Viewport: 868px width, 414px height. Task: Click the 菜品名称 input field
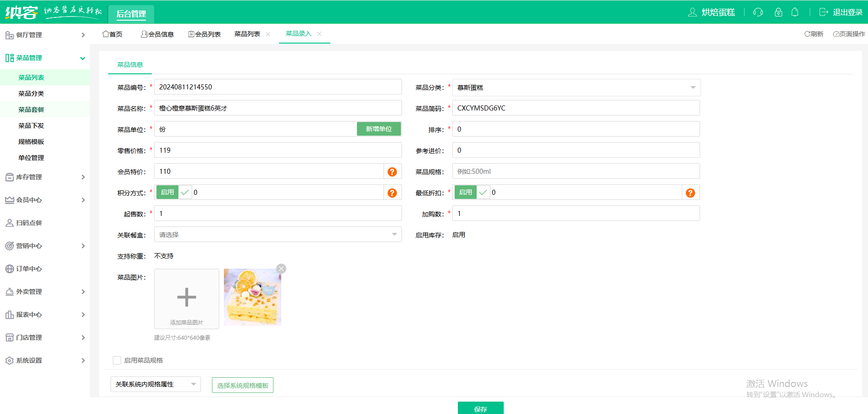tap(278, 108)
